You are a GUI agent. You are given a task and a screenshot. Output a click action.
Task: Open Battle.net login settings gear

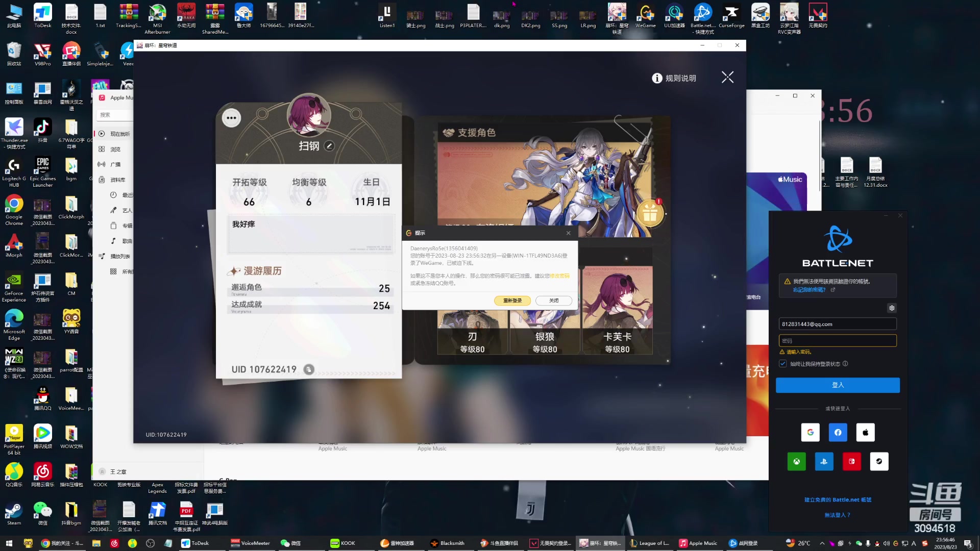coord(892,308)
